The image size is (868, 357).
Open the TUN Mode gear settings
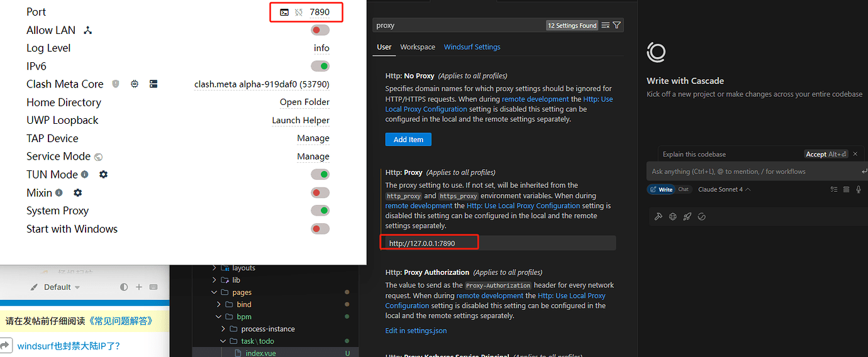click(104, 174)
